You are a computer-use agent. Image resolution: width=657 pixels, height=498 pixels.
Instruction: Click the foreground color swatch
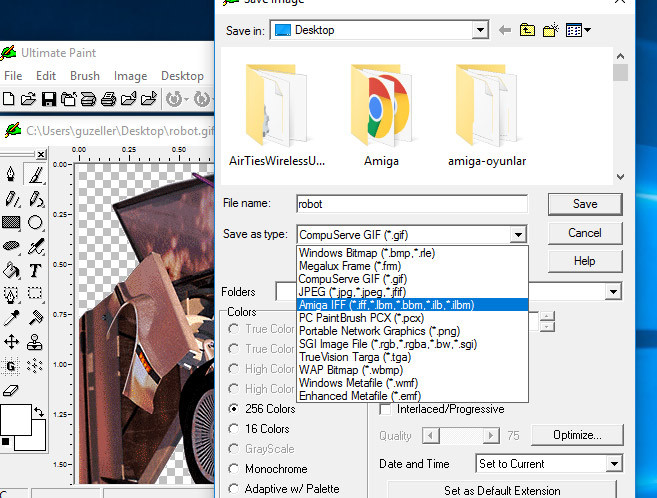(16, 420)
